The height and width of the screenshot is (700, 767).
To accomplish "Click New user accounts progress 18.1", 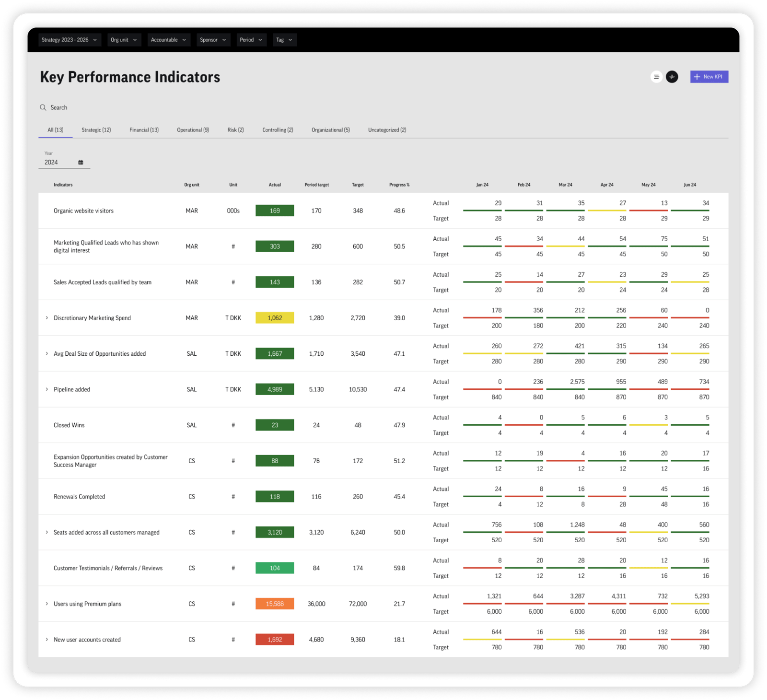I will (x=399, y=640).
